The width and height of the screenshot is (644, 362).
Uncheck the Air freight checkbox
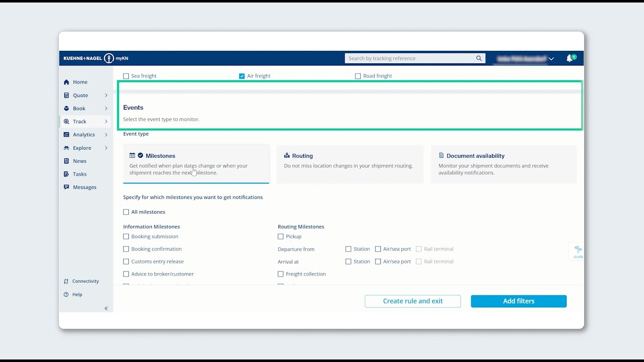242,76
